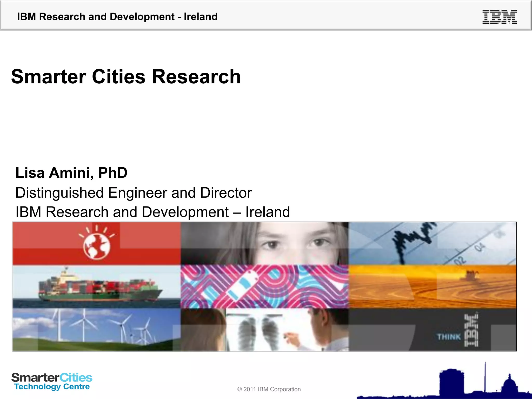Screen dimensions: 532x399
Task: Select the smarter planet globe icon tile
Action: (x=96, y=243)
